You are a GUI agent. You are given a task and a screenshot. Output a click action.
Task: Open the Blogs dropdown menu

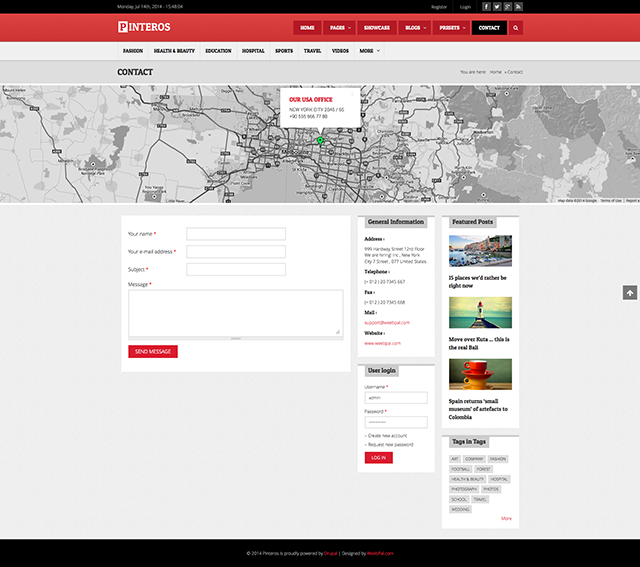[416, 28]
